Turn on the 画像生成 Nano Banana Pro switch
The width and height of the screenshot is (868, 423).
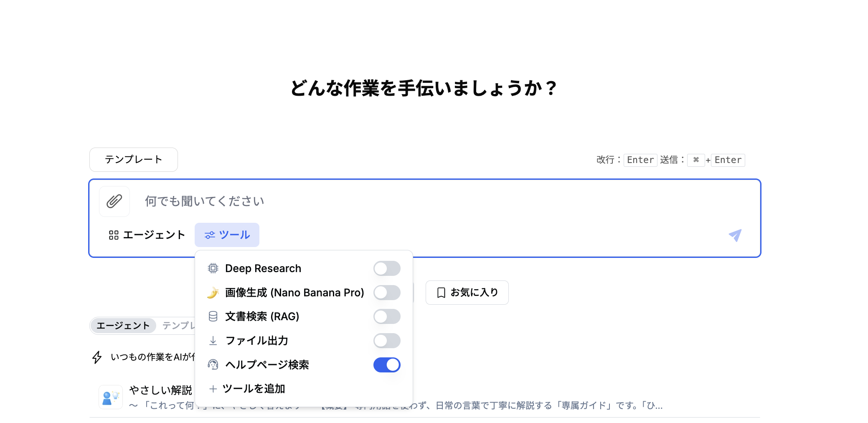387,293
